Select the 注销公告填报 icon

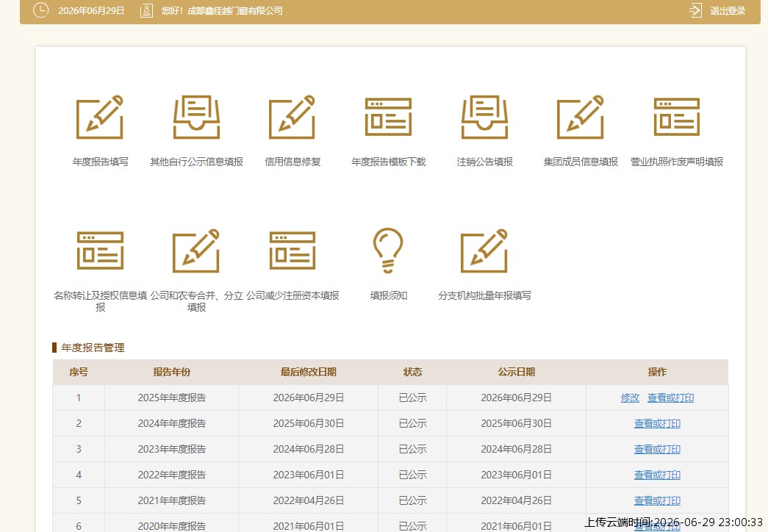pos(484,117)
